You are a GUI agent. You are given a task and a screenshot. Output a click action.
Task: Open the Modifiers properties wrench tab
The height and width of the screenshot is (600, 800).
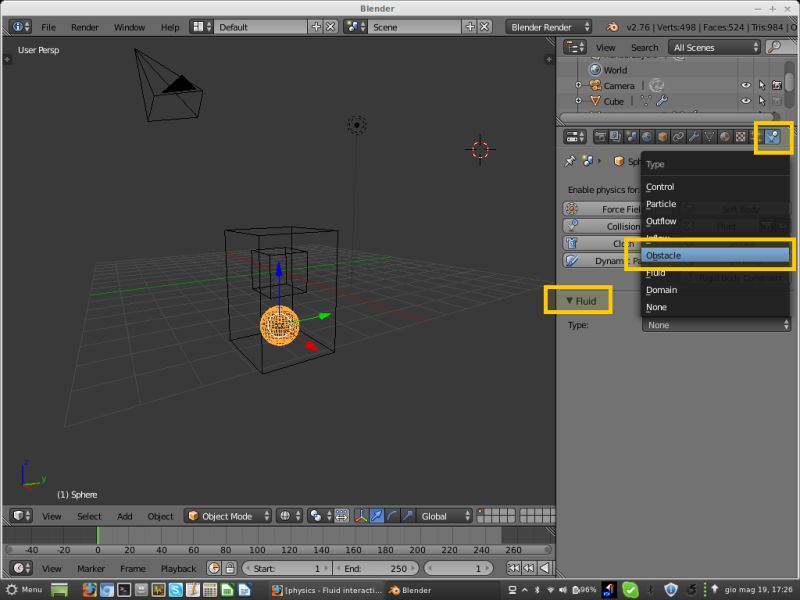693,137
